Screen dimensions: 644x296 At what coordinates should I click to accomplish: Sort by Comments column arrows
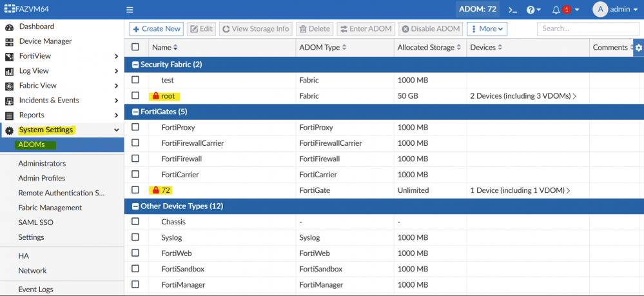[x=630, y=48]
